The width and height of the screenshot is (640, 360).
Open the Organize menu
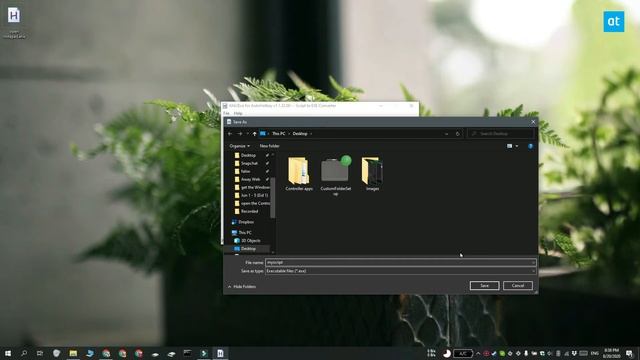coord(240,146)
